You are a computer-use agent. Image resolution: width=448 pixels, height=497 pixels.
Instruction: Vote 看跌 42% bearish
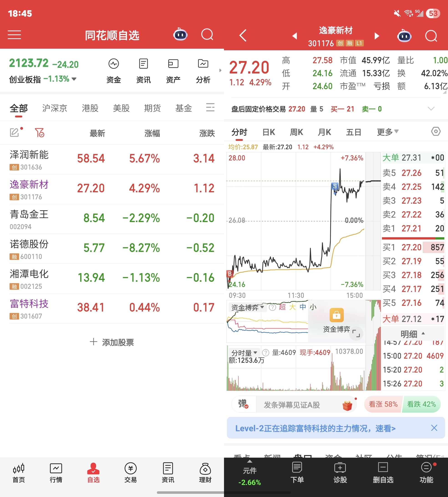coord(421,404)
